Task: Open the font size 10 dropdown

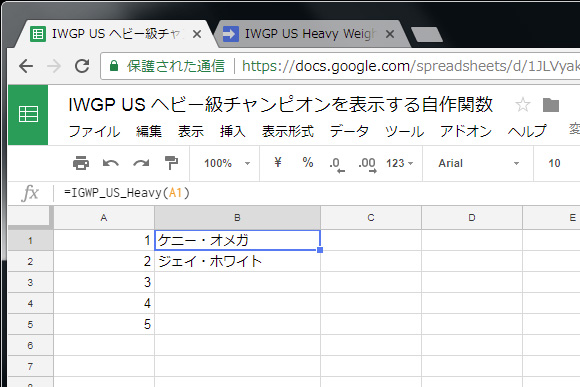Action: click(554, 163)
